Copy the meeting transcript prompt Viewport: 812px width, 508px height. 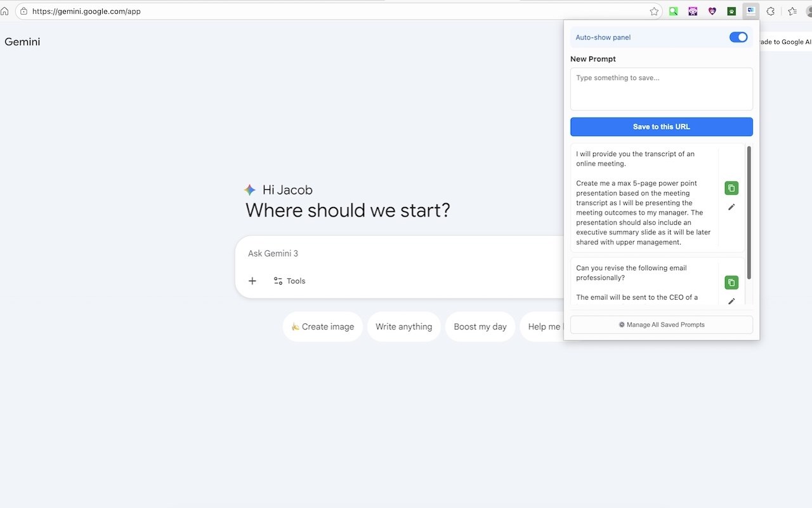coord(731,188)
